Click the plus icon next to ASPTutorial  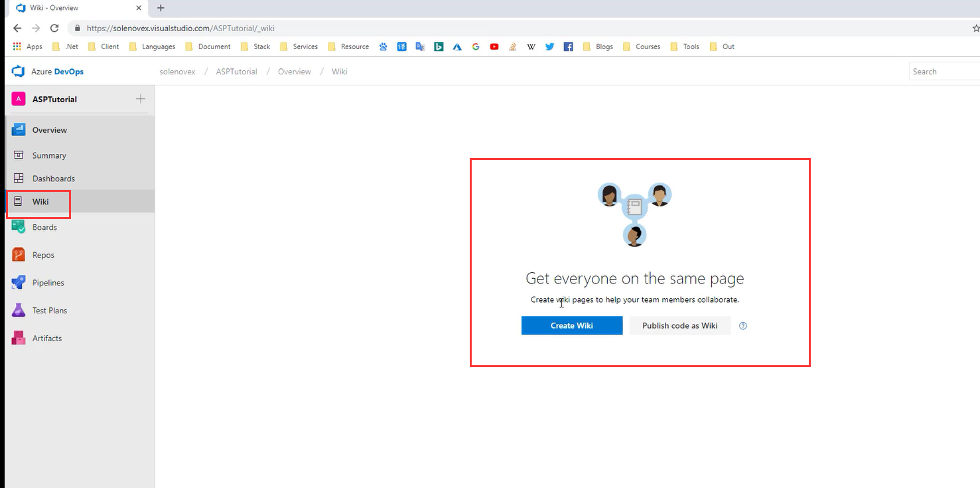[140, 99]
